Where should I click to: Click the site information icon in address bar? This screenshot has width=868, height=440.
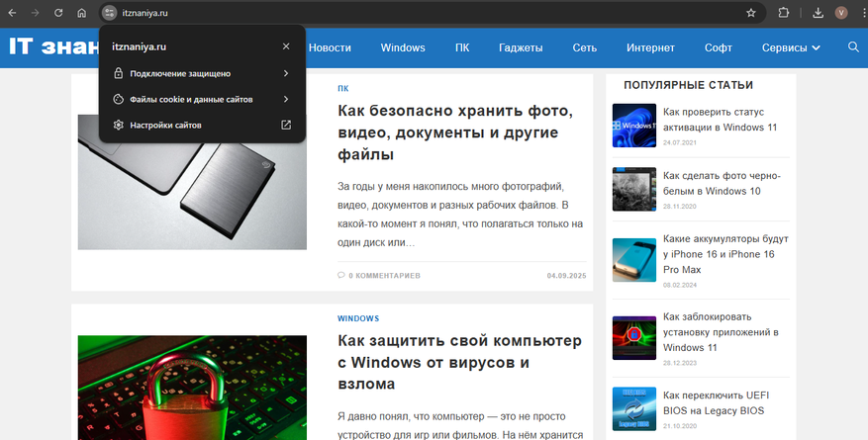pos(110,13)
